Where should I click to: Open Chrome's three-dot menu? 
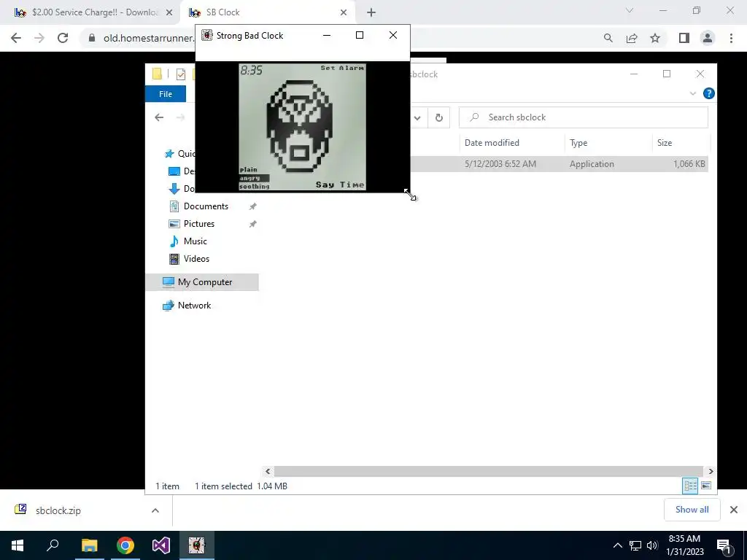pyautogui.click(x=731, y=38)
